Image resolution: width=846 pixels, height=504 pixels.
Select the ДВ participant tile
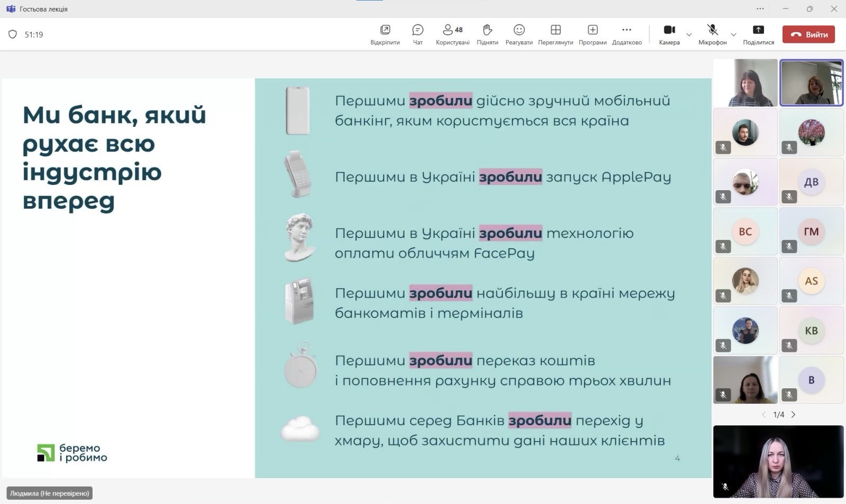pyautogui.click(x=811, y=182)
